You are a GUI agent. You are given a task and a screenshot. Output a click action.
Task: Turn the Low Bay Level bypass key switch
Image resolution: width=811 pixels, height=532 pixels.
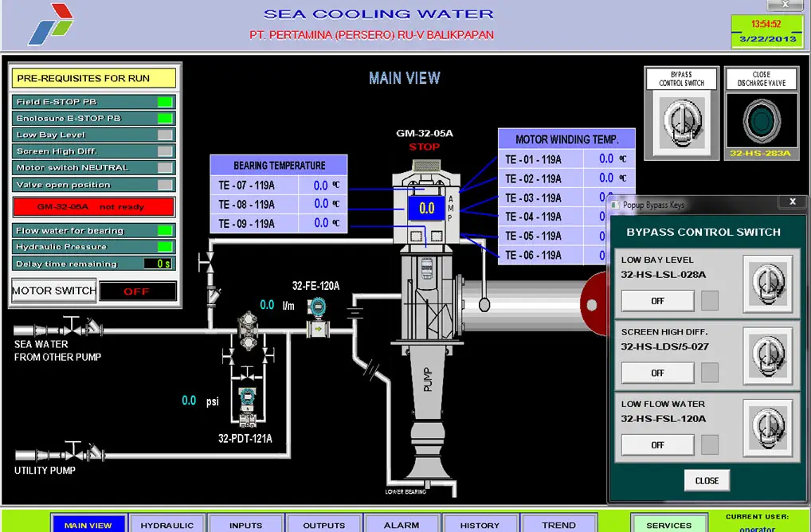[x=767, y=284]
